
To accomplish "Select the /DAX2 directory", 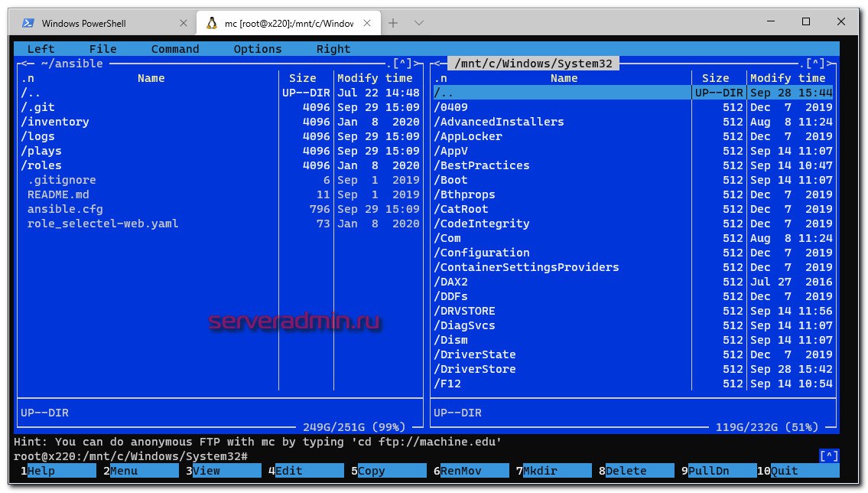I will pos(633,282).
